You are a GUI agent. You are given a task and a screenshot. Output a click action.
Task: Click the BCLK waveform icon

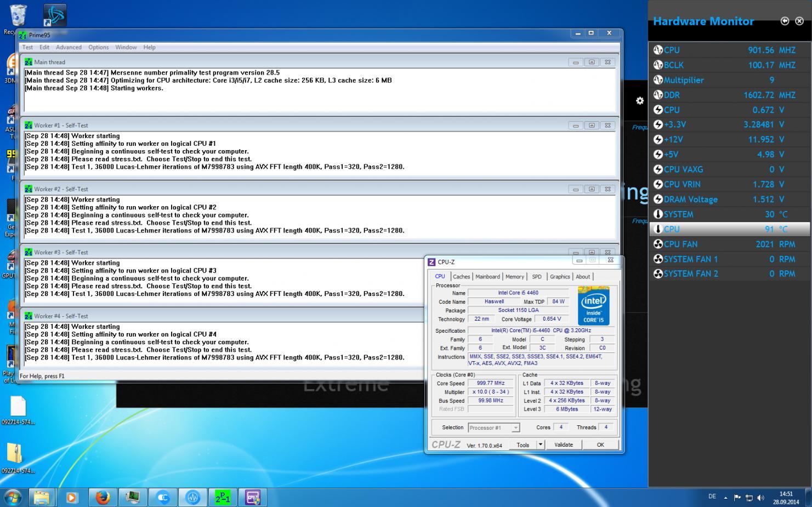(658, 65)
